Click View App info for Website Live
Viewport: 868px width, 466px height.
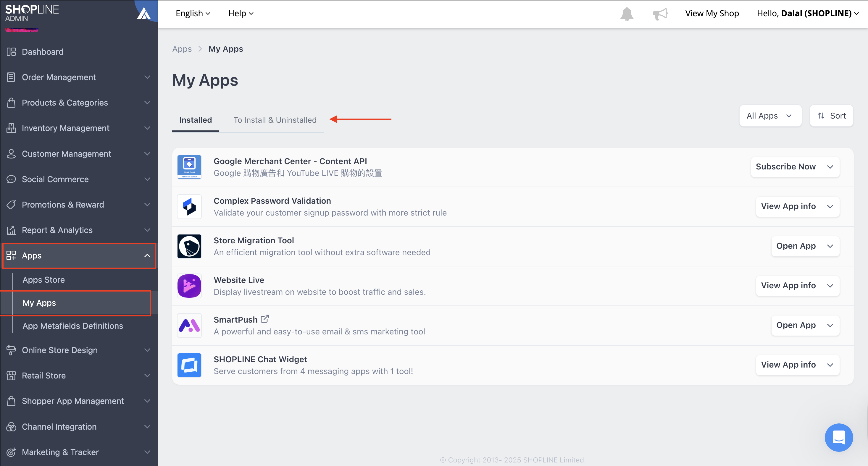(x=788, y=286)
